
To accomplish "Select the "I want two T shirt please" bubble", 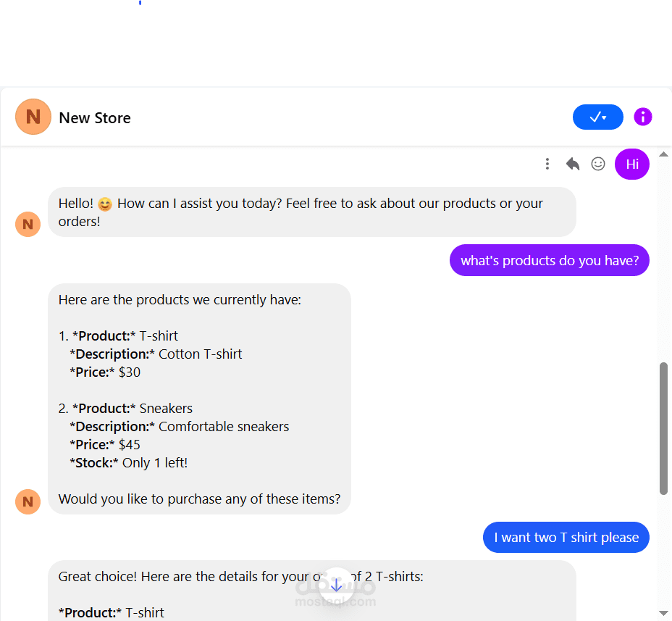I will click(x=566, y=538).
